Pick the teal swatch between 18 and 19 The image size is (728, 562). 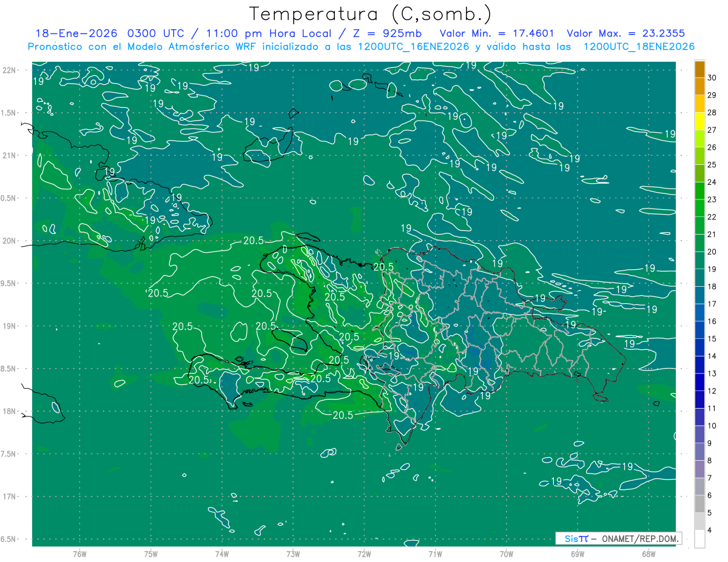pos(699,278)
